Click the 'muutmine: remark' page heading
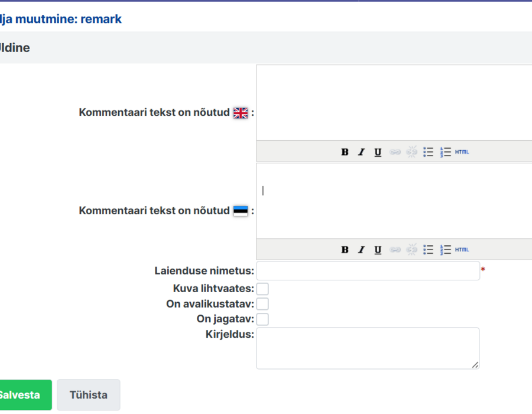Viewport: 532px width, 414px height. point(69,19)
